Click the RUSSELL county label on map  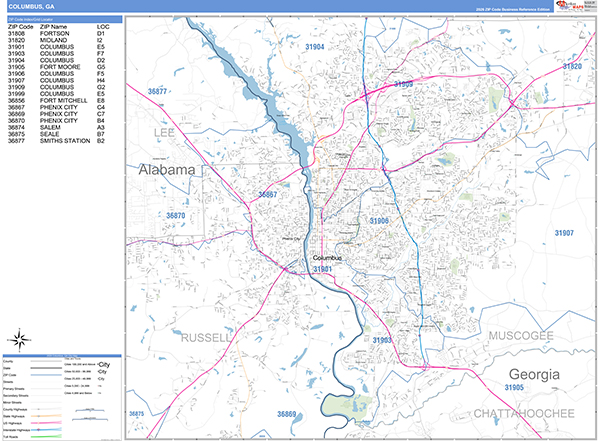(x=206, y=338)
